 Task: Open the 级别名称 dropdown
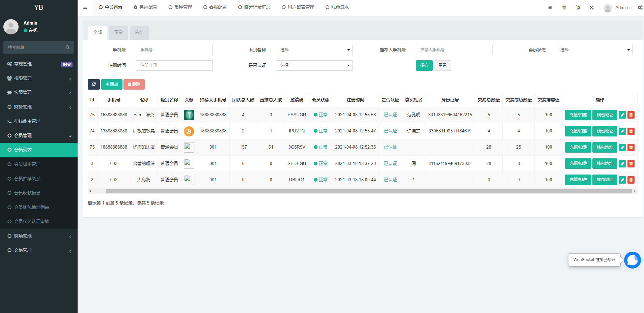[x=313, y=50]
